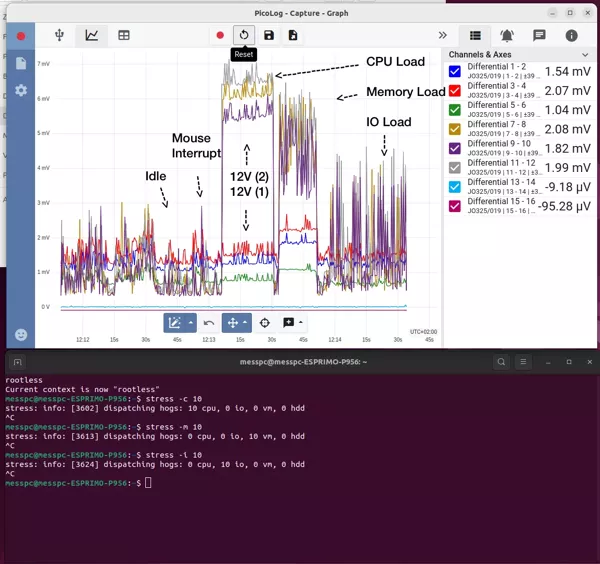
Task: Click the Reset capture button
Action: point(244,35)
